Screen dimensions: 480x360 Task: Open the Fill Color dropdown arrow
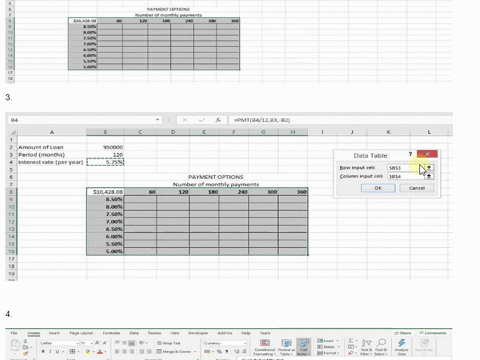pos(93,352)
